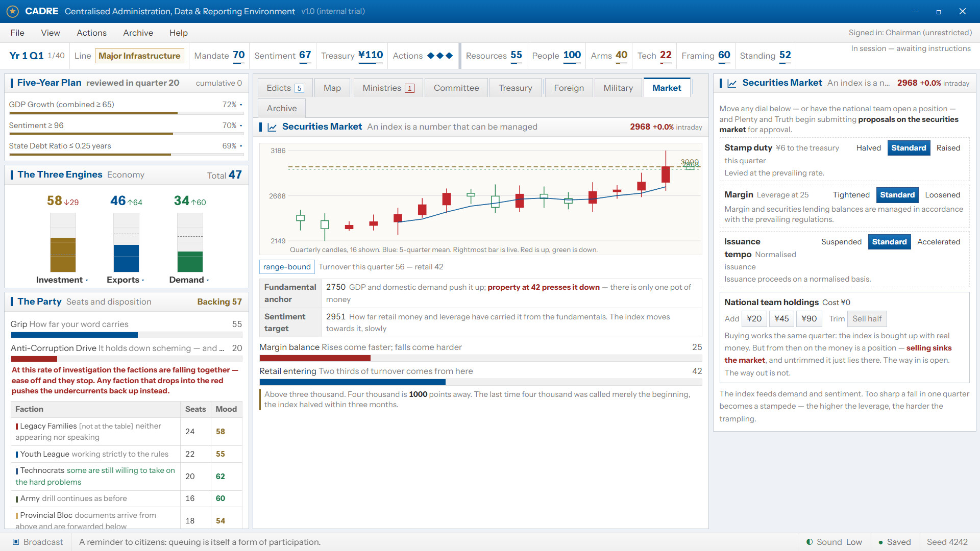Switch to the Ministries tab
Image resolution: width=980 pixels, height=551 pixels.
pos(388,88)
